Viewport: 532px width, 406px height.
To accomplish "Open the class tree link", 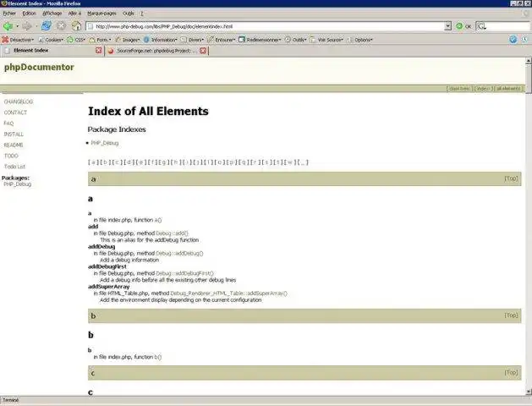I will tap(460, 89).
